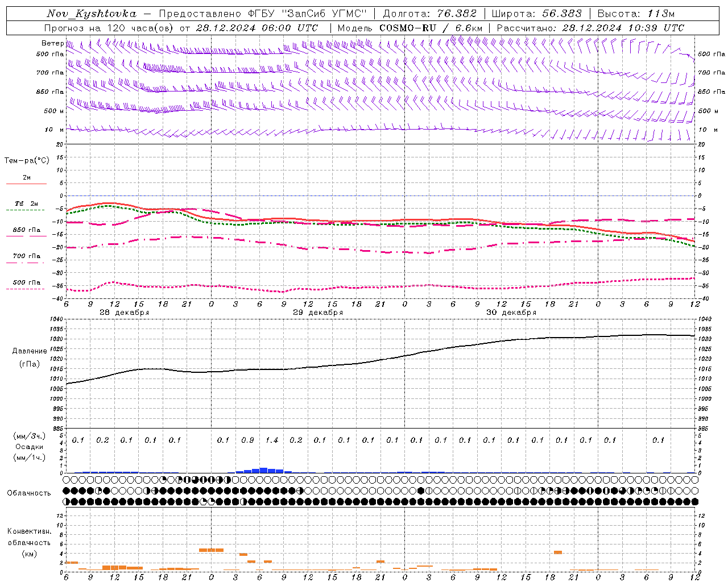
Task: Click the '700 гПа' wind level label on the right
Action: click(712, 73)
